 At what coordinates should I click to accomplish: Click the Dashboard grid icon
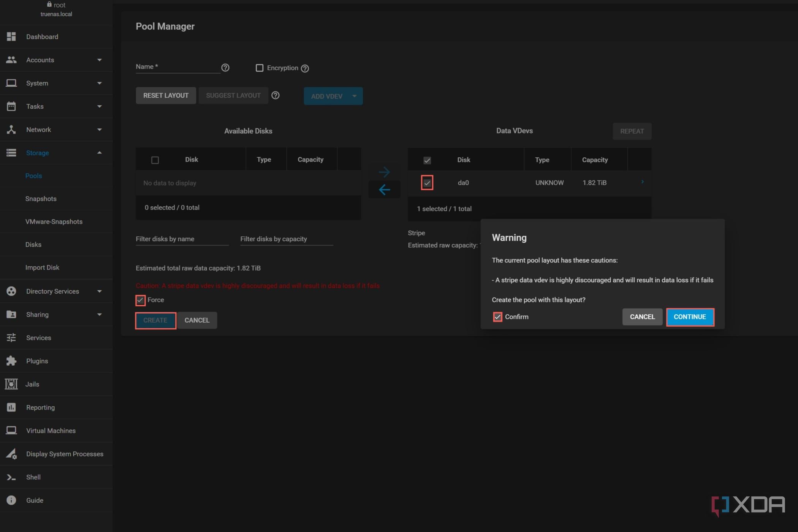(x=11, y=36)
